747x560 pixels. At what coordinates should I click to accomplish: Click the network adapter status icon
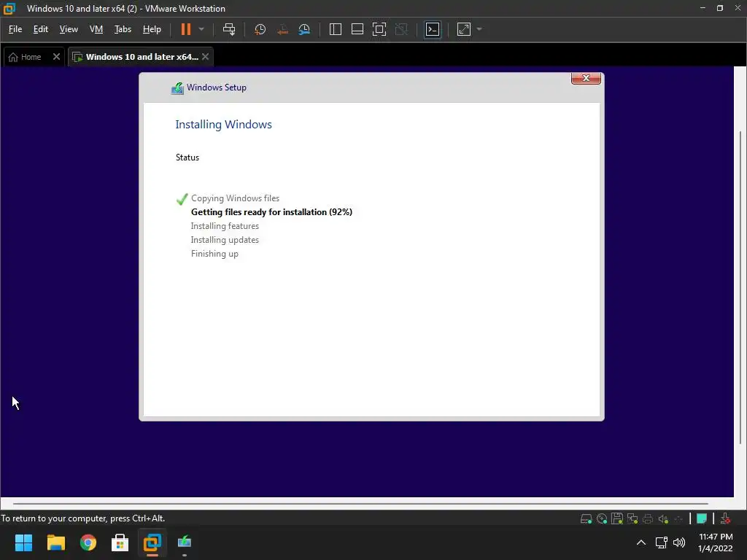[x=632, y=519]
